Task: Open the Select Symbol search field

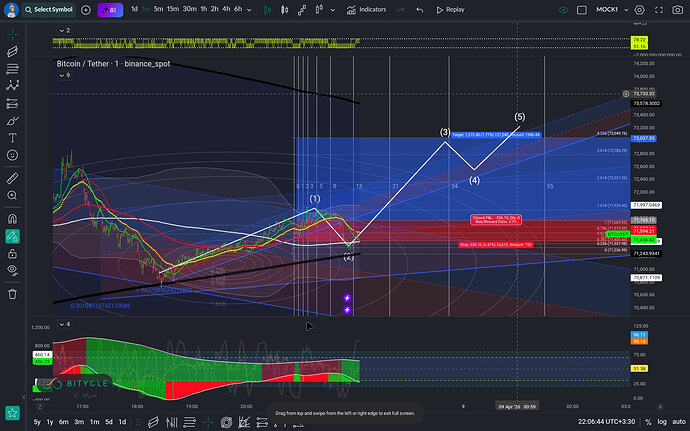Action: click(48, 10)
